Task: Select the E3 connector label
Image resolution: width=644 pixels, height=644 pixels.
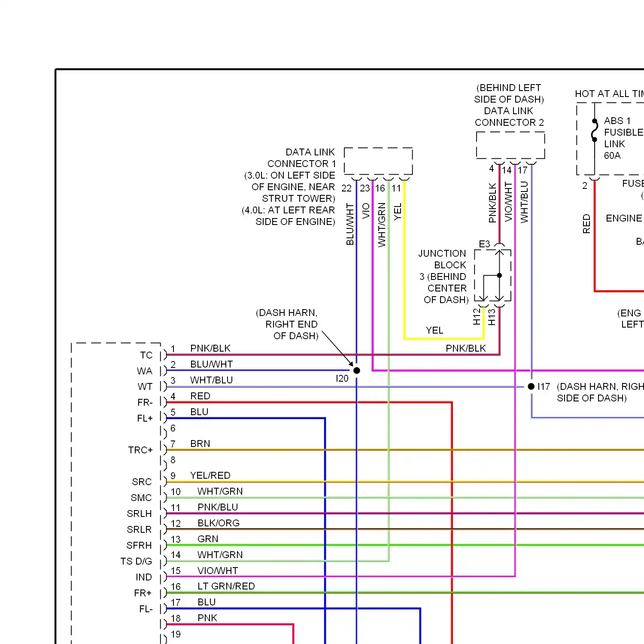Action: pos(484,244)
